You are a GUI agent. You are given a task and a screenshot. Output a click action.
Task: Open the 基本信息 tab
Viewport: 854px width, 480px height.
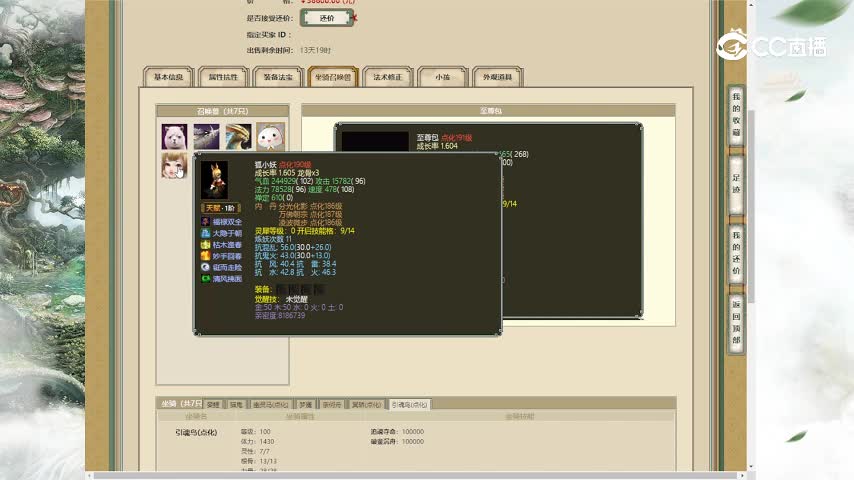pos(168,77)
